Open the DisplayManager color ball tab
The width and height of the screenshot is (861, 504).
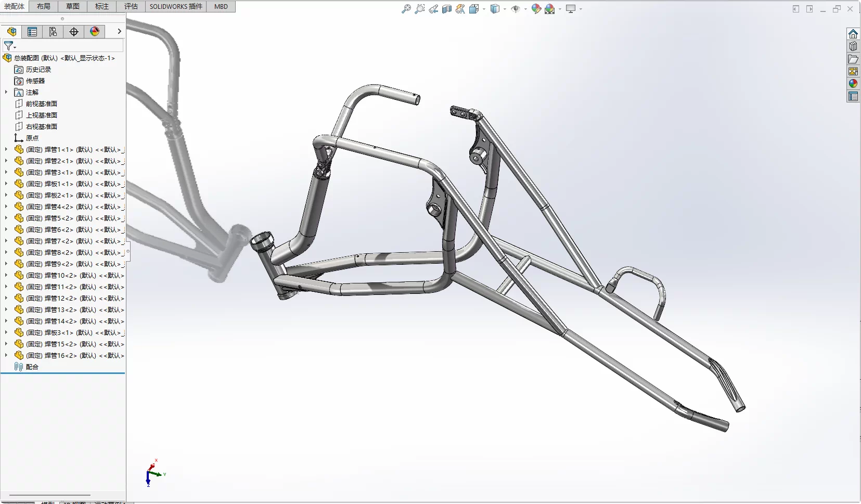tap(95, 32)
